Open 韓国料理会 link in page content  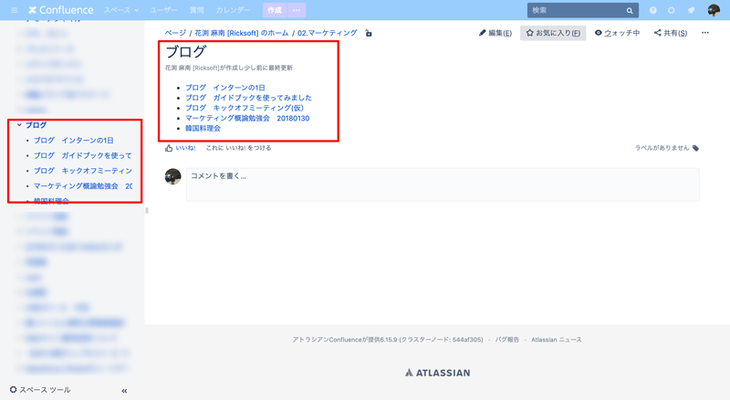click(x=203, y=128)
